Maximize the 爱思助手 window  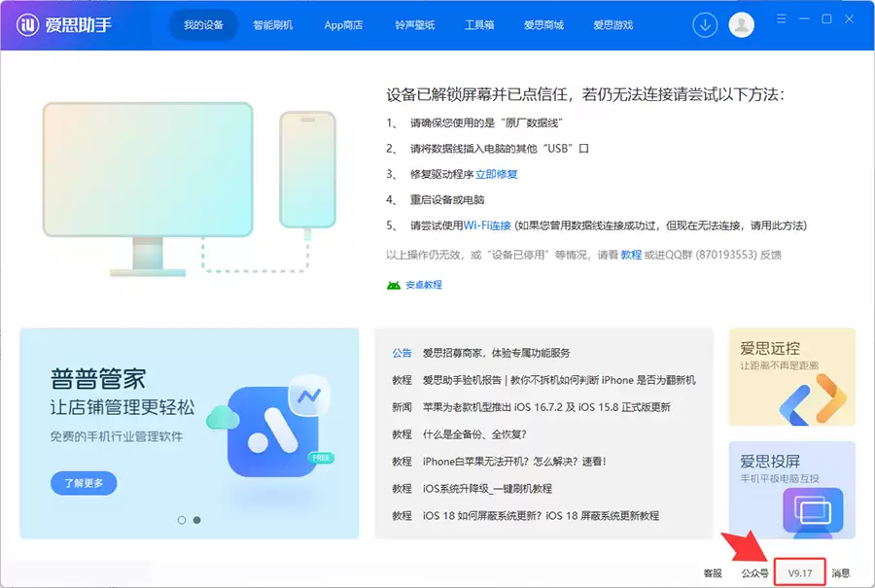(826, 19)
